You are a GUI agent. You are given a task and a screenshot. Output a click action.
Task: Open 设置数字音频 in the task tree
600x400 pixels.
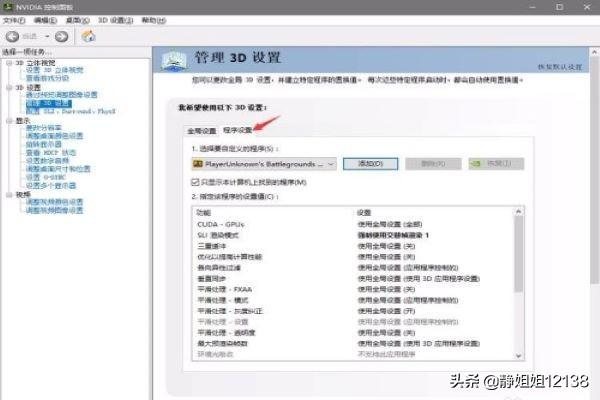click(47, 161)
